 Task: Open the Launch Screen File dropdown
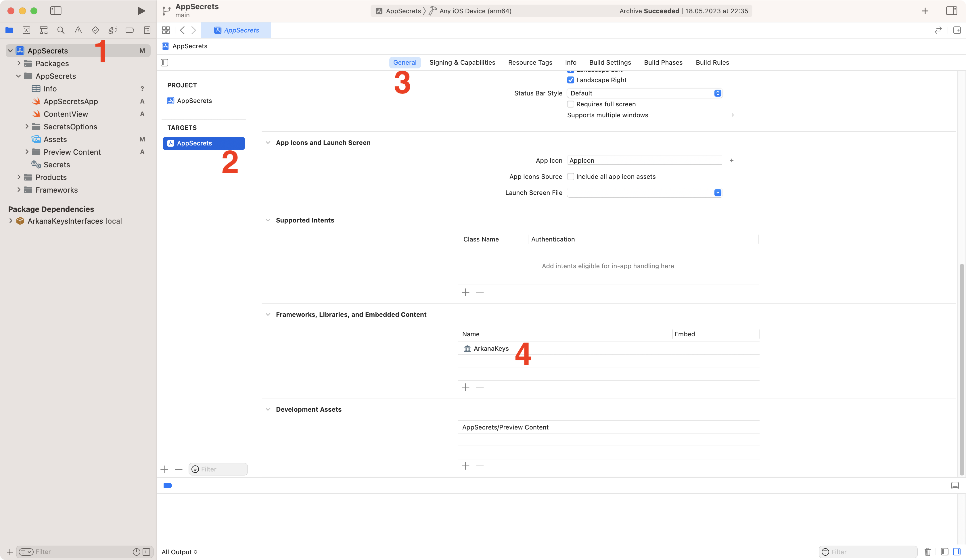pos(645,192)
